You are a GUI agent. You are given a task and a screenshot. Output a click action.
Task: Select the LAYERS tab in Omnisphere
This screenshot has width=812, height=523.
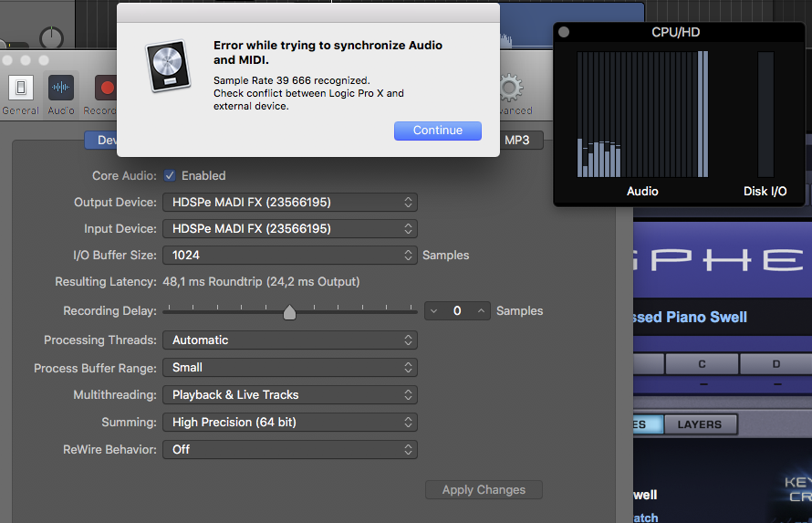700,424
